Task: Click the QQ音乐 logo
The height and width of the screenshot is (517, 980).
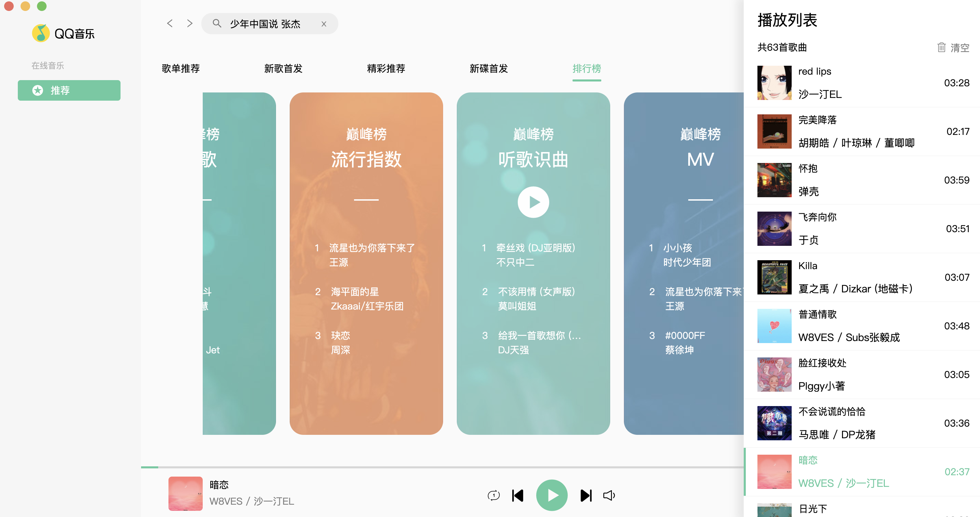Action: tap(63, 34)
